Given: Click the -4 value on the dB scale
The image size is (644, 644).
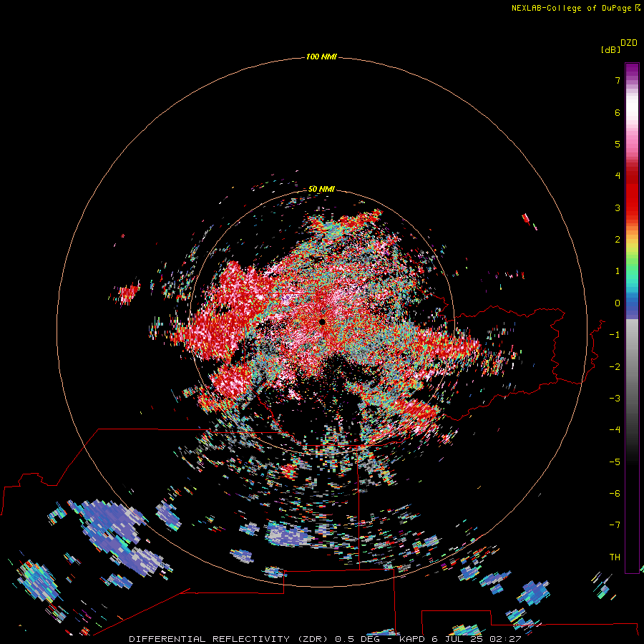Looking at the screenshot, I should 615,429.
